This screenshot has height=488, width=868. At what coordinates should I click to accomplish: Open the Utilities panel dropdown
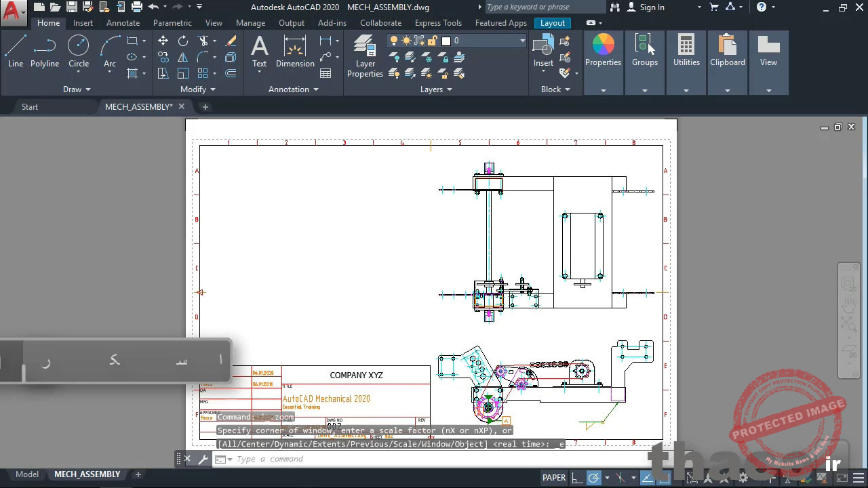(x=686, y=89)
